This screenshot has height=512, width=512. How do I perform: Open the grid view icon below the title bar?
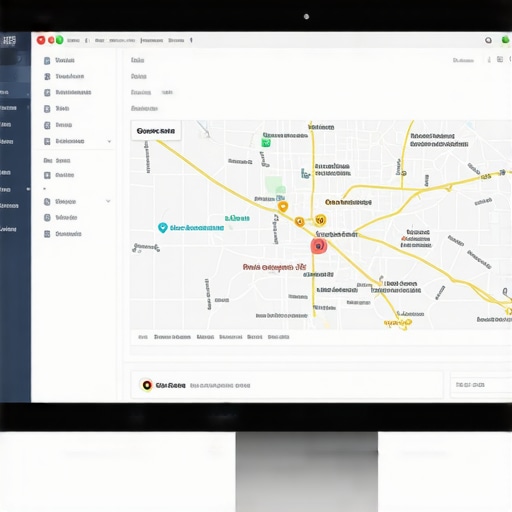[x=500, y=60]
